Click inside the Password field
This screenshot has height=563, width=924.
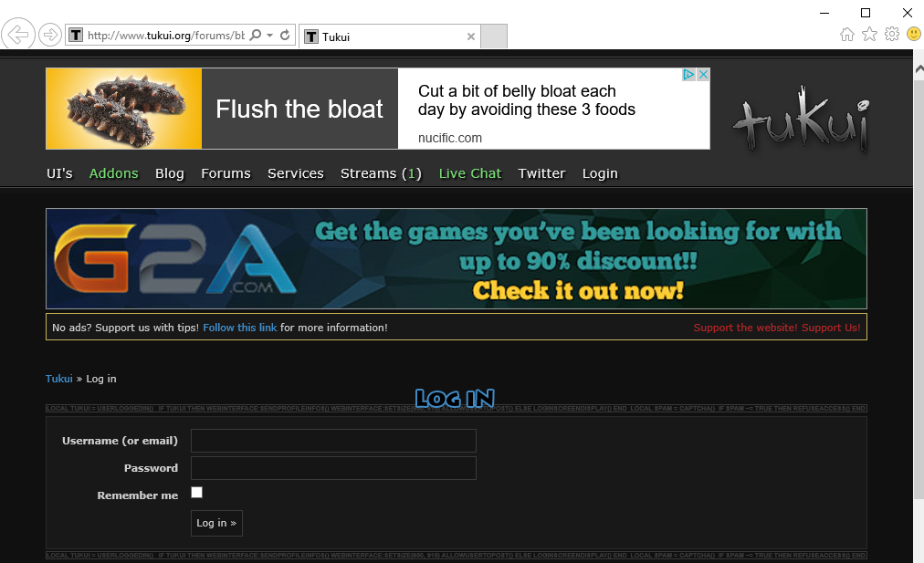click(x=333, y=468)
